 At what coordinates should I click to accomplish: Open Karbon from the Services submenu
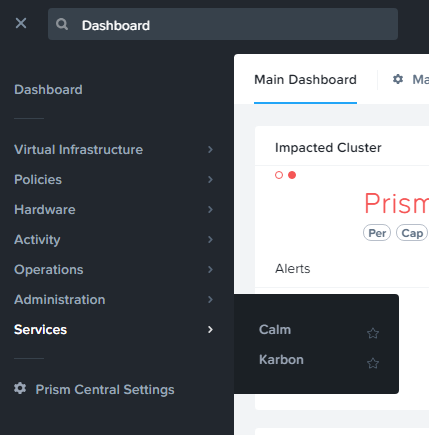pos(281,360)
